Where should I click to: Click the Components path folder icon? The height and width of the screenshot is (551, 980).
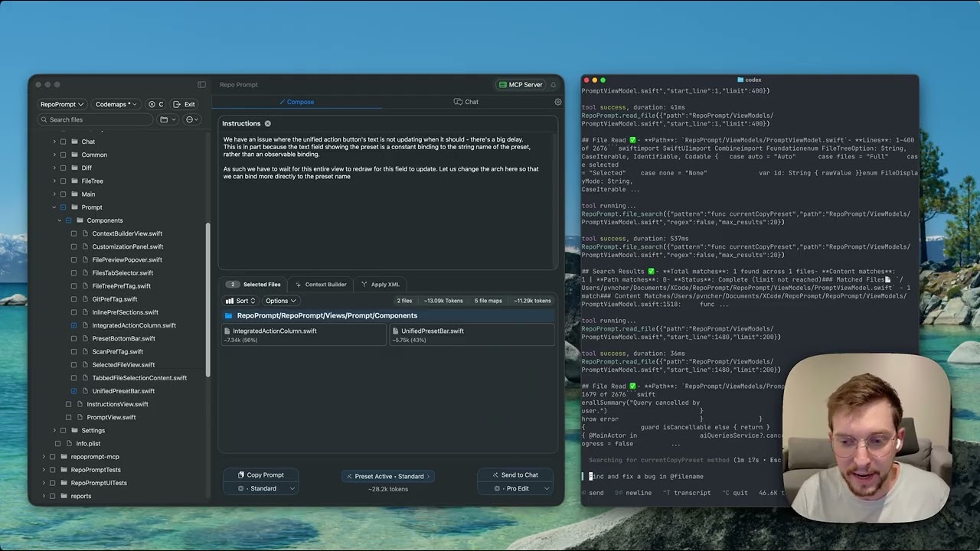click(228, 315)
